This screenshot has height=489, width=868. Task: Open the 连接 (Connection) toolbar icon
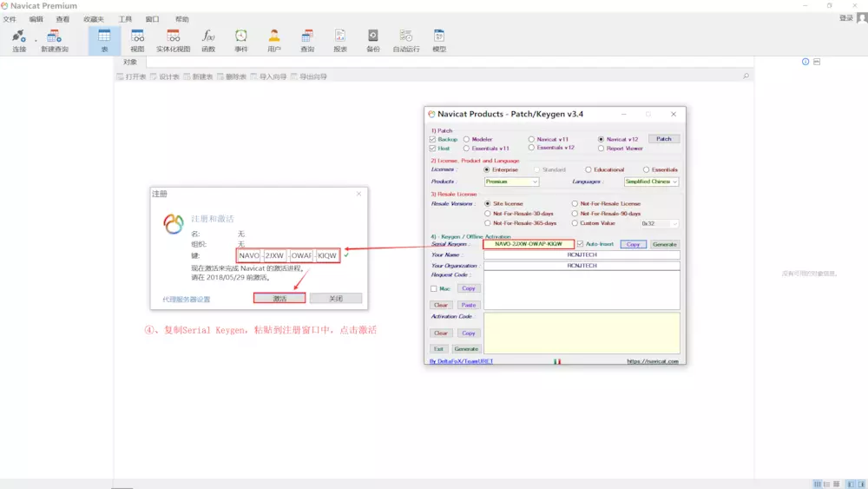pyautogui.click(x=19, y=41)
